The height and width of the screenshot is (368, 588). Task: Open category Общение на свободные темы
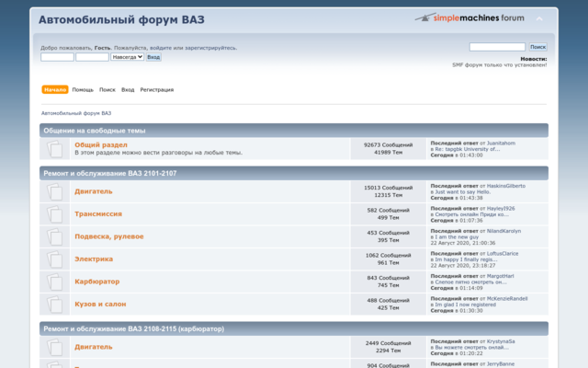tap(95, 131)
